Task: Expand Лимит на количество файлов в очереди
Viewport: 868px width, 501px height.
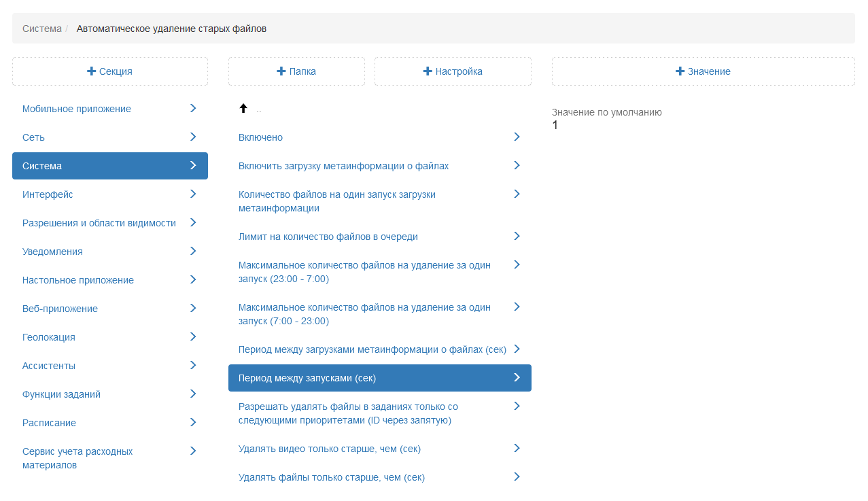Action: pos(517,237)
